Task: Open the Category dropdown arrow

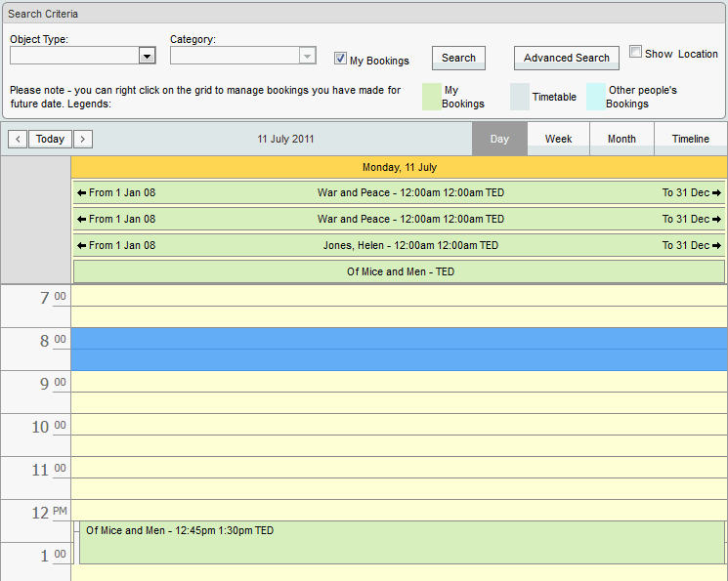Action: [x=307, y=56]
